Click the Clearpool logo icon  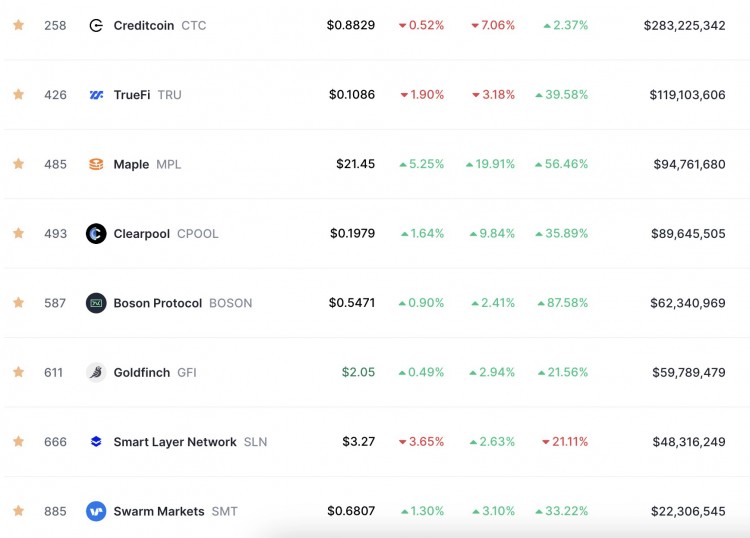coord(96,233)
